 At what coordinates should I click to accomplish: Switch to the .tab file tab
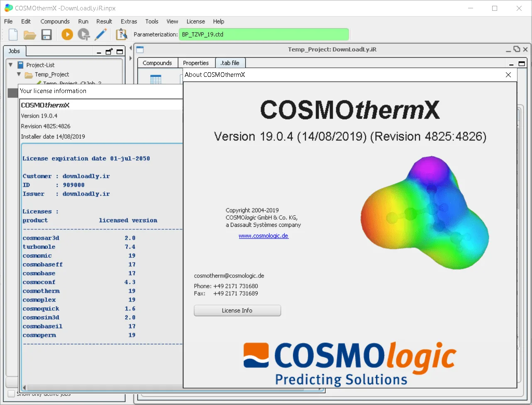coord(230,63)
